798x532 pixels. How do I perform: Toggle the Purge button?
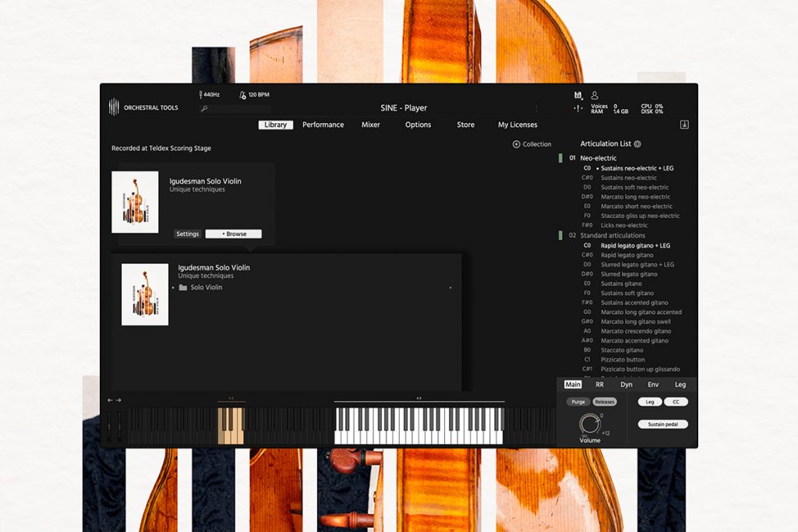578,402
